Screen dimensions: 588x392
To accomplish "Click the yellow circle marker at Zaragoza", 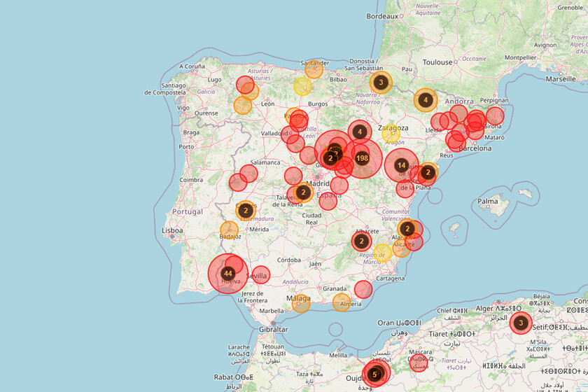I will (x=391, y=134).
